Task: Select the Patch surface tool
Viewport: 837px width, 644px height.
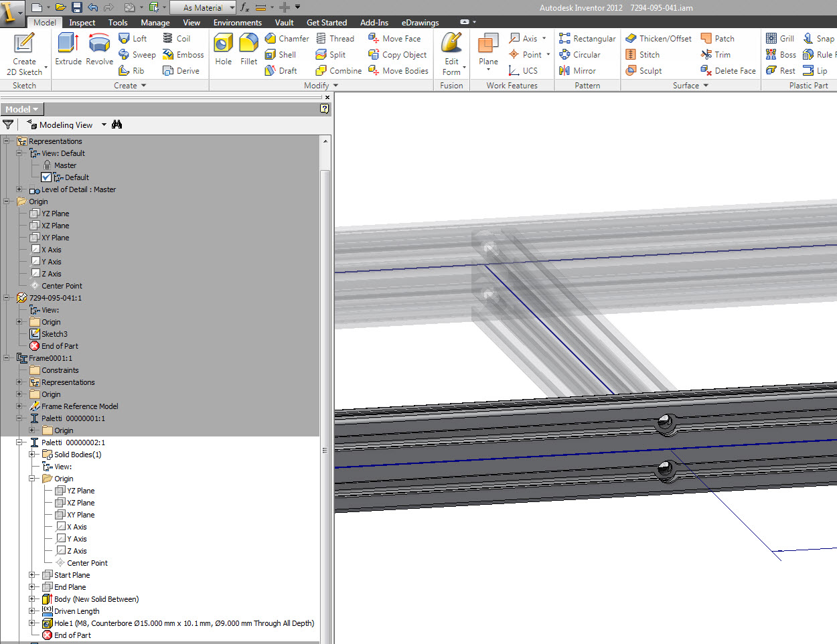Action: pyautogui.click(x=717, y=38)
